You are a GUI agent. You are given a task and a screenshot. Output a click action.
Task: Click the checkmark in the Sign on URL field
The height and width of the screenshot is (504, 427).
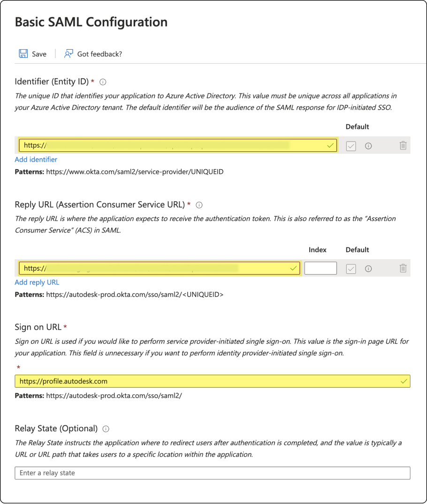point(403,381)
